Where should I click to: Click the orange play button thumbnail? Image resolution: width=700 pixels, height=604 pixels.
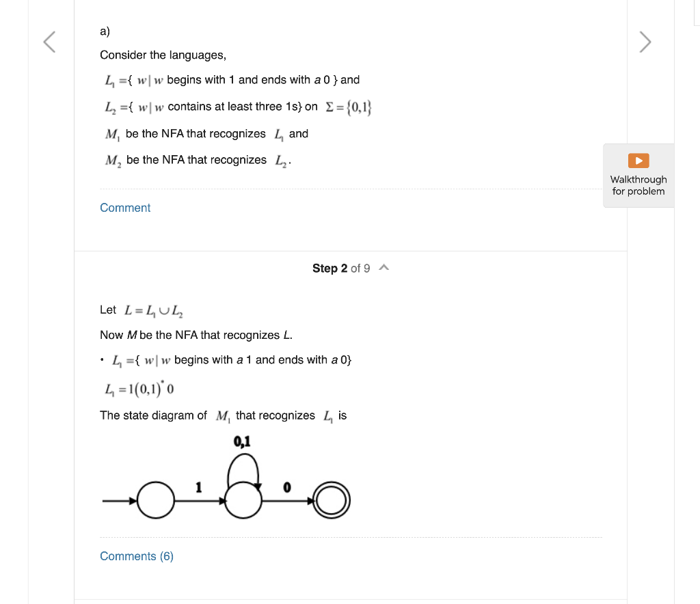[x=638, y=160]
